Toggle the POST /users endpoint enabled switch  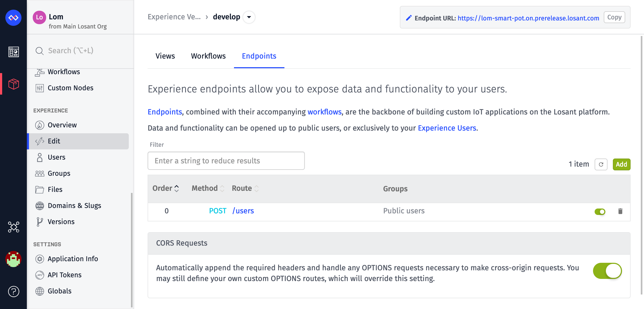[600, 212]
